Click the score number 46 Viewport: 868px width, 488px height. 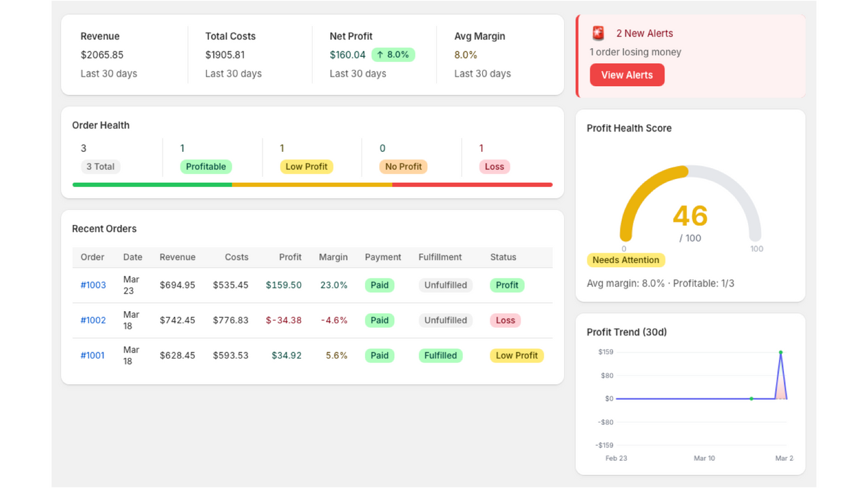point(690,216)
